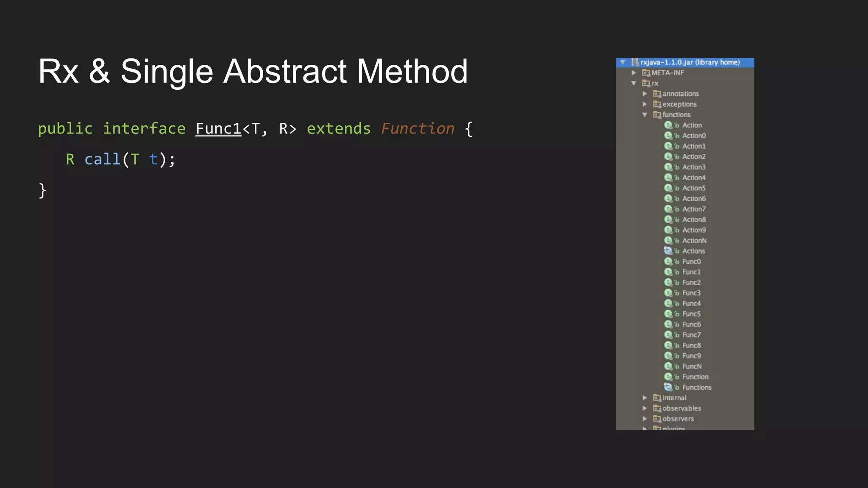Click the 'public' keyword in code

65,129
